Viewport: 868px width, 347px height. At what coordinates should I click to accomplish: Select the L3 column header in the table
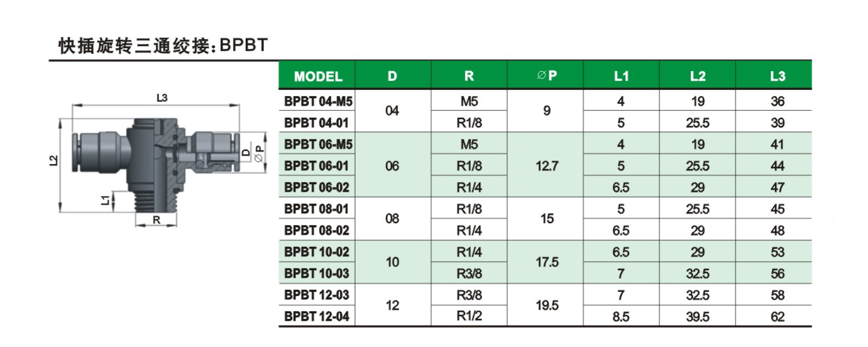point(777,76)
